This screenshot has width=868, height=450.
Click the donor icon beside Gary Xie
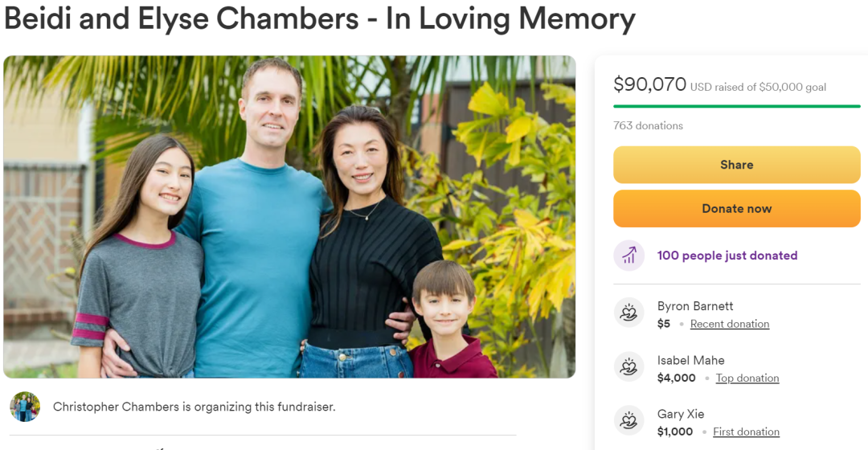point(628,420)
